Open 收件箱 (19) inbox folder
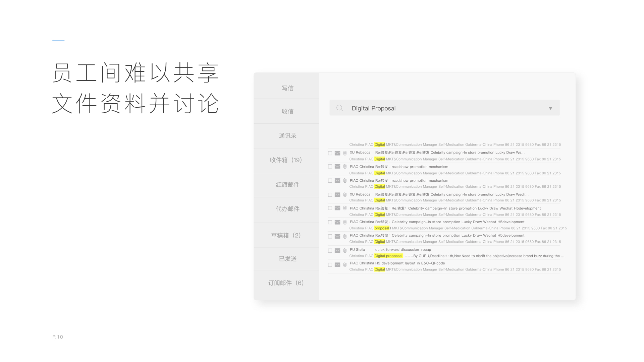 click(x=286, y=160)
